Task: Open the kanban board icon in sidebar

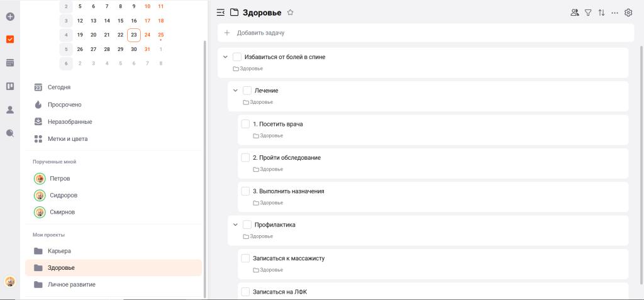Action: click(10, 86)
